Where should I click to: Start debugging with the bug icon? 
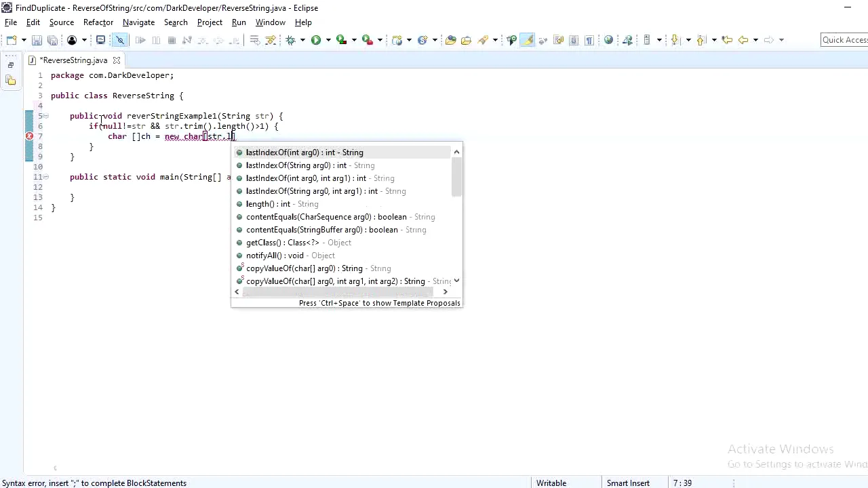(290, 40)
